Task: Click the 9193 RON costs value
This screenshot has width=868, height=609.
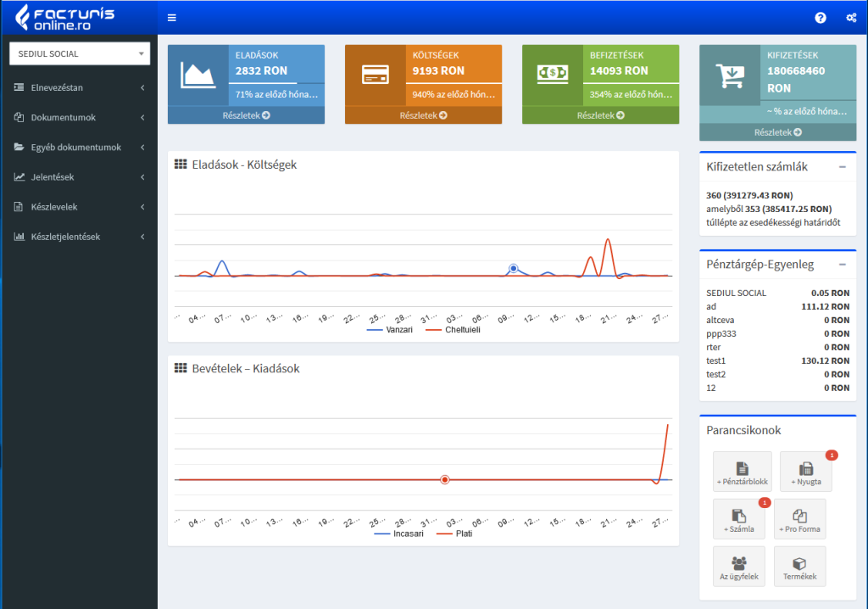Action: point(438,71)
